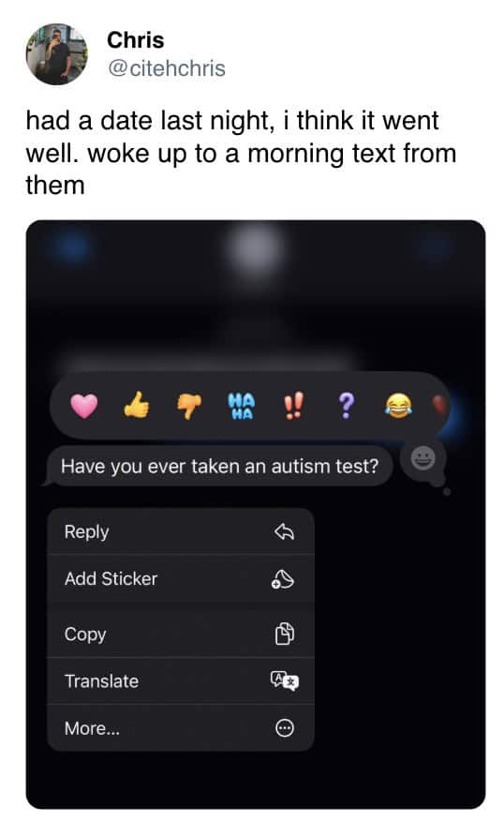
Task: Tap the thumbs down reaction
Action: (x=189, y=406)
